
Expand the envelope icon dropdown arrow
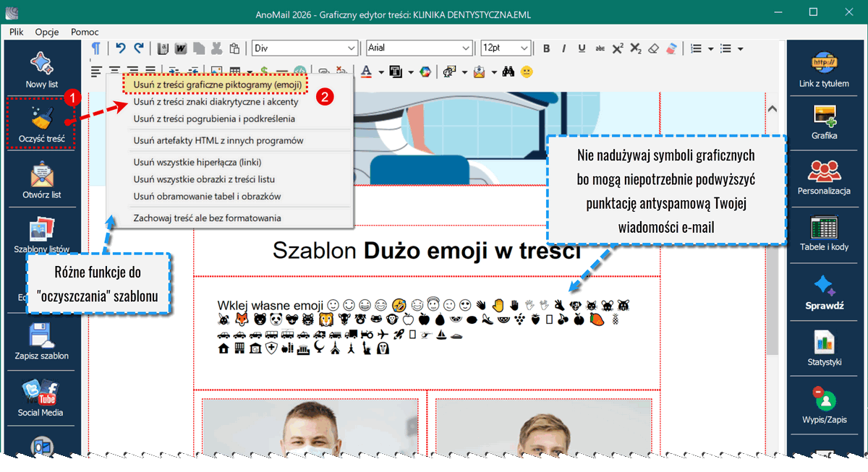tap(494, 72)
